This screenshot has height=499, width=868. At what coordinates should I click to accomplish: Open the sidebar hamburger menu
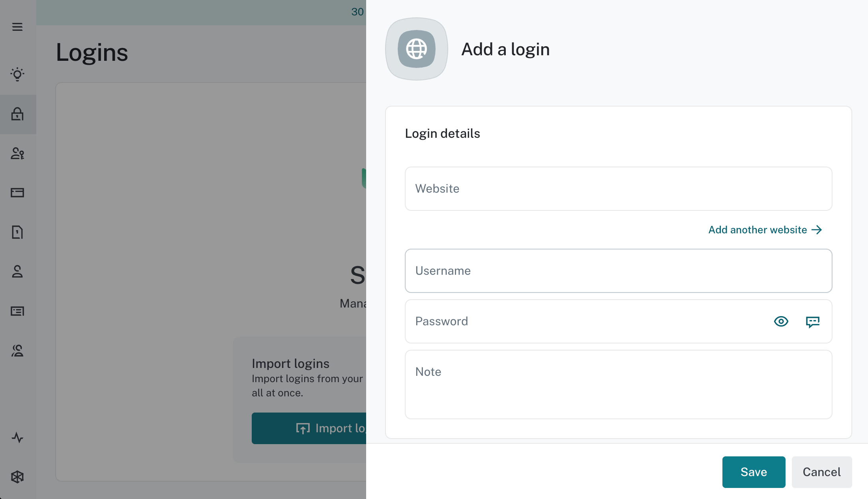[x=18, y=26]
